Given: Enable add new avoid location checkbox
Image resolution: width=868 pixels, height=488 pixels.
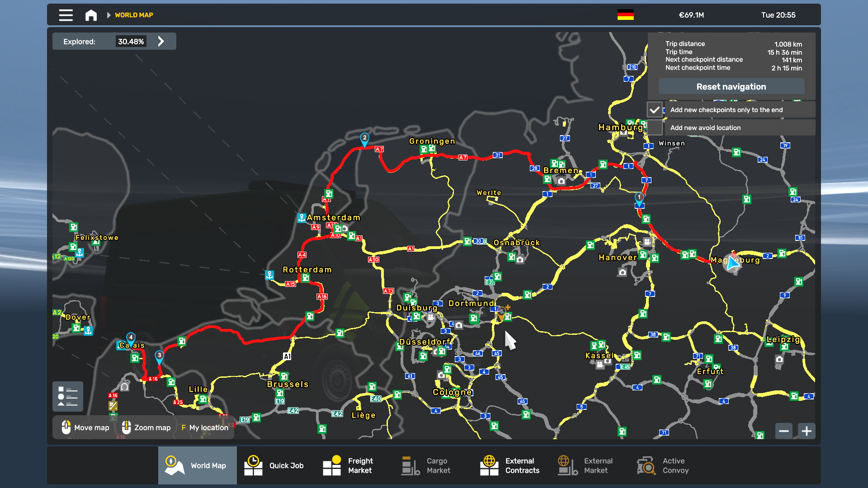Looking at the screenshot, I should (x=655, y=128).
